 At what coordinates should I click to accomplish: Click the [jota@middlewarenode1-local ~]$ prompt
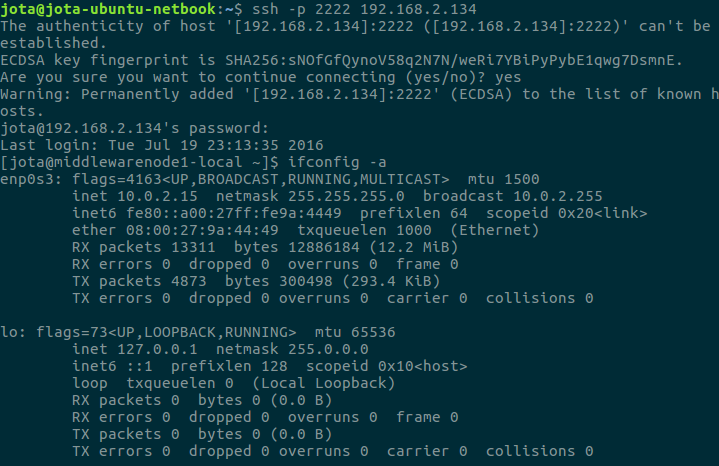click(139, 162)
